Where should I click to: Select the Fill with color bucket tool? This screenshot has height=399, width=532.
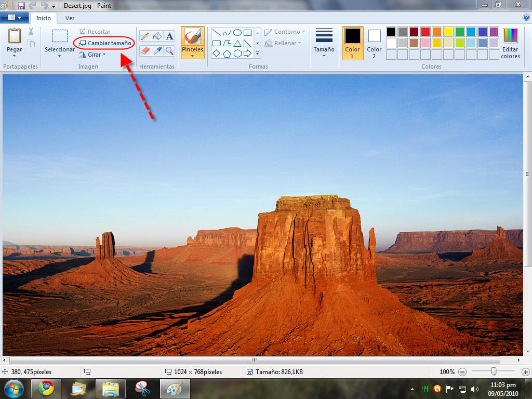pos(157,36)
